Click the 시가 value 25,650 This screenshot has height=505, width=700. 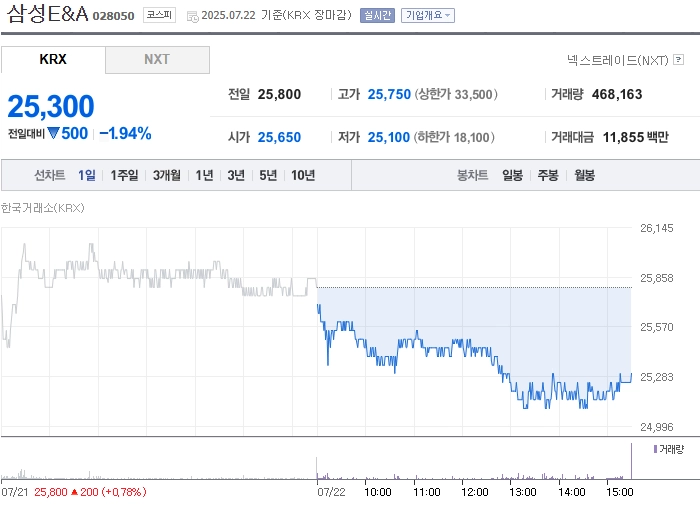click(279, 137)
